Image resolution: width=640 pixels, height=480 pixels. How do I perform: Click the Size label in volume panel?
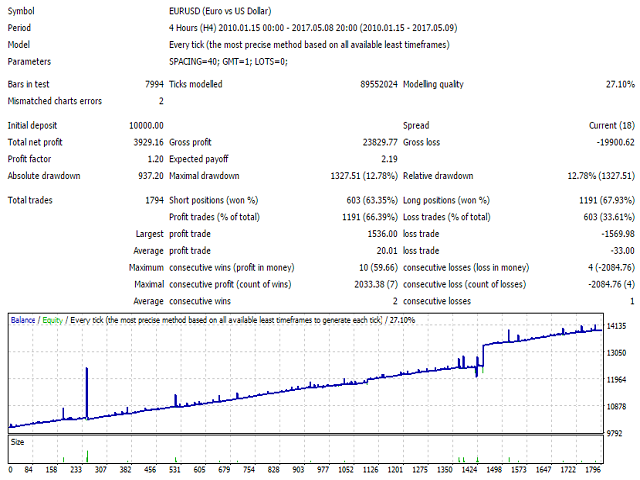point(18,441)
